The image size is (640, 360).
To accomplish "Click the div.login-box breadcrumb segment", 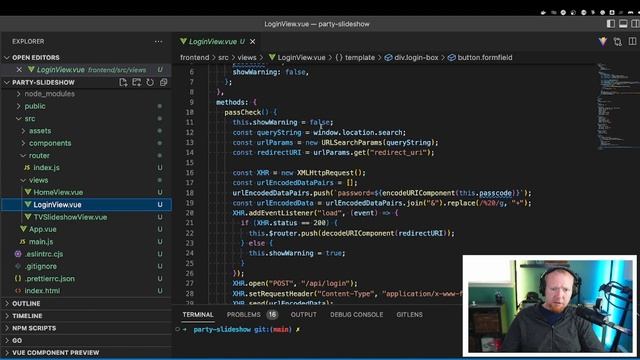I will pos(416,58).
